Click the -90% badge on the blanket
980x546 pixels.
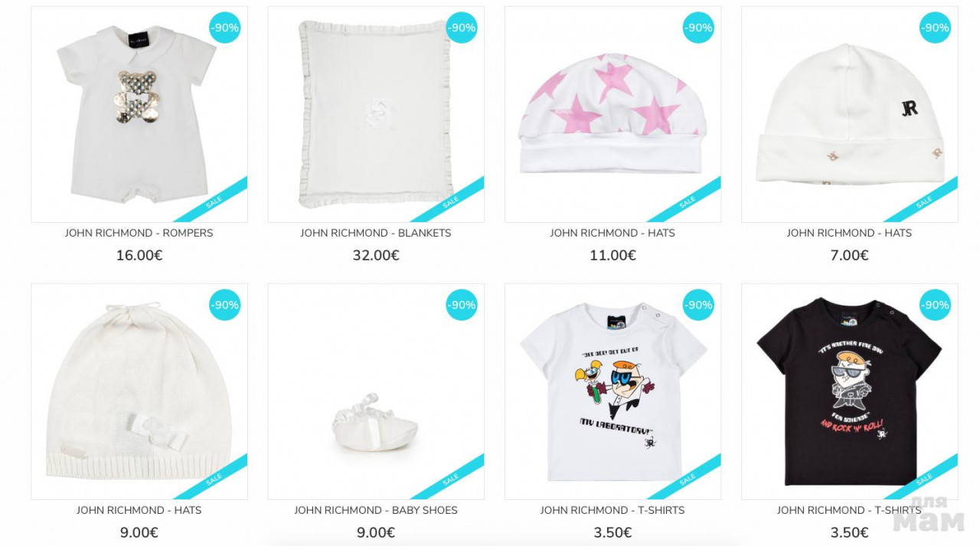click(462, 28)
